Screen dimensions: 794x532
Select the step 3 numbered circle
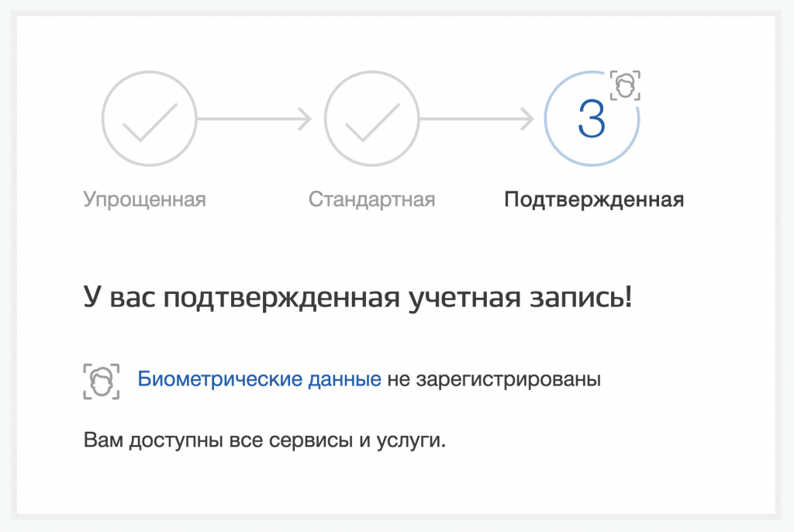pyautogui.click(x=592, y=119)
